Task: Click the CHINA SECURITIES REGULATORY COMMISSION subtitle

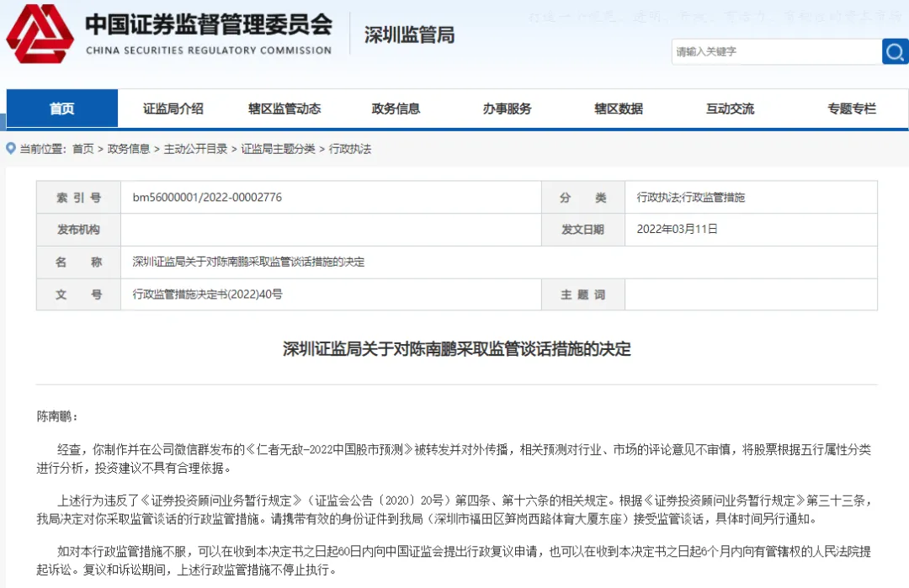Action: point(209,50)
